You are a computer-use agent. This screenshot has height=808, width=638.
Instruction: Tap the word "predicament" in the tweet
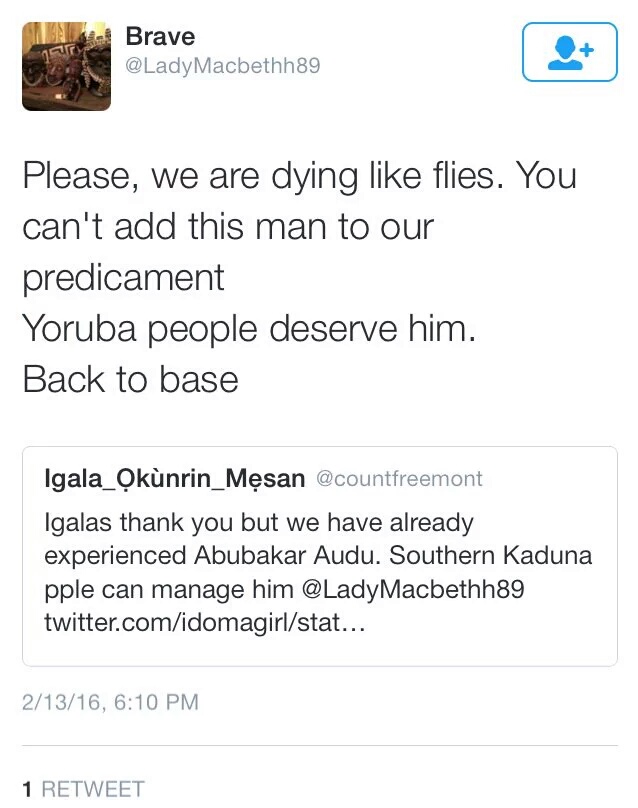click(123, 278)
